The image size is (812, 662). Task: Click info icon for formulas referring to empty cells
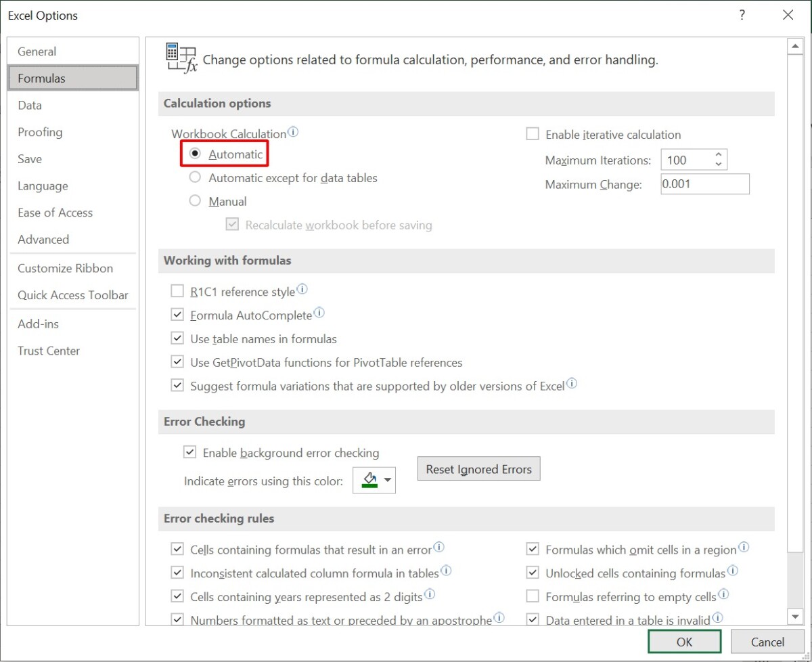click(x=723, y=594)
